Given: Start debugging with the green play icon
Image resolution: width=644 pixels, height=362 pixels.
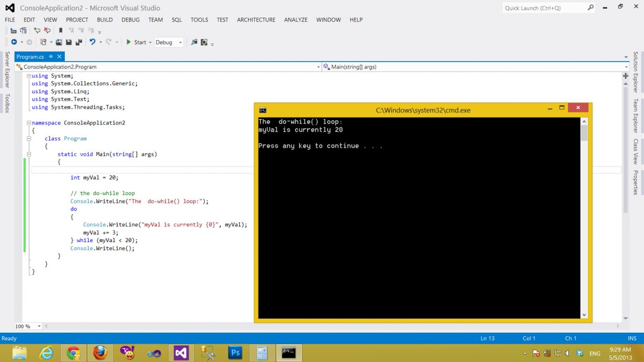Looking at the screenshot, I should point(129,42).
